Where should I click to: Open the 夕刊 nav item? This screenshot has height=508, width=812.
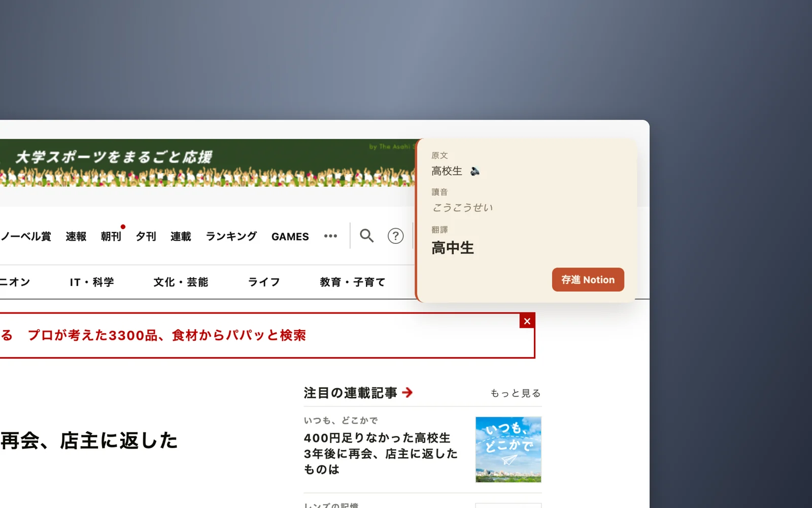tap(146, 236)
